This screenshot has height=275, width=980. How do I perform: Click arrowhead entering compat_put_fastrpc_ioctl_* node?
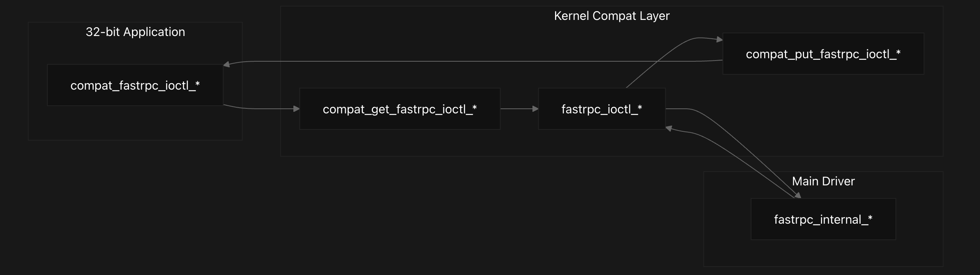720,39
